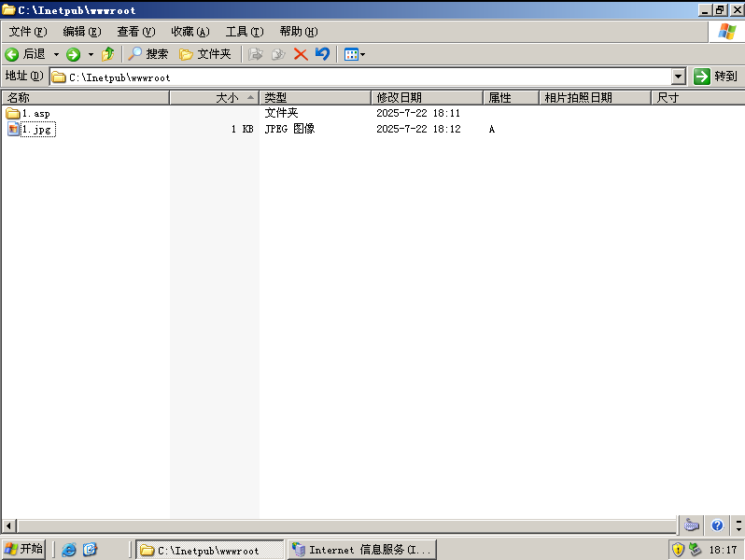Sort by 属性 column header
Image resolution: width=745 pixels, height=560 pixels.
click(512, 98)
